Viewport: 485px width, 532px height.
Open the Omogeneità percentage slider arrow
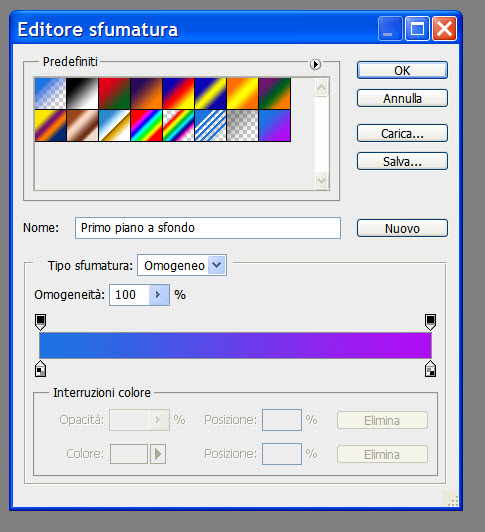tap(158, 294)
